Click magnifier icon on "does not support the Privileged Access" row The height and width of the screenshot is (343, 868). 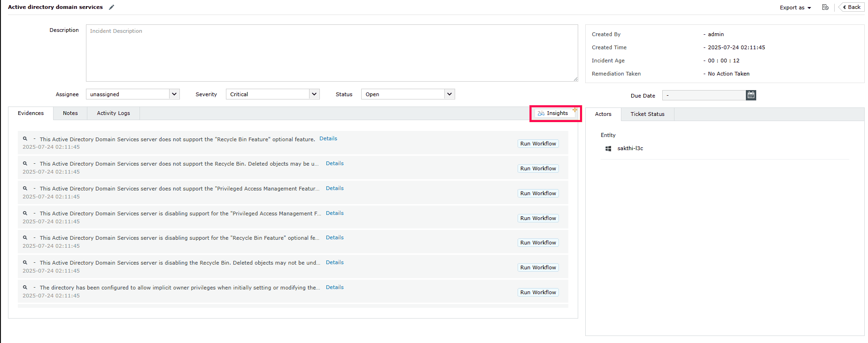tap(25, 189)
